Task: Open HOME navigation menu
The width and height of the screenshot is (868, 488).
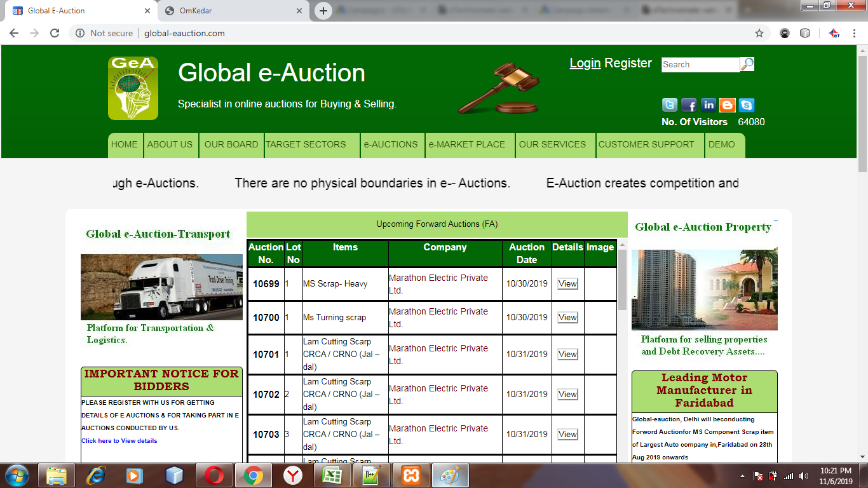Action: click(x=125, y=145)
